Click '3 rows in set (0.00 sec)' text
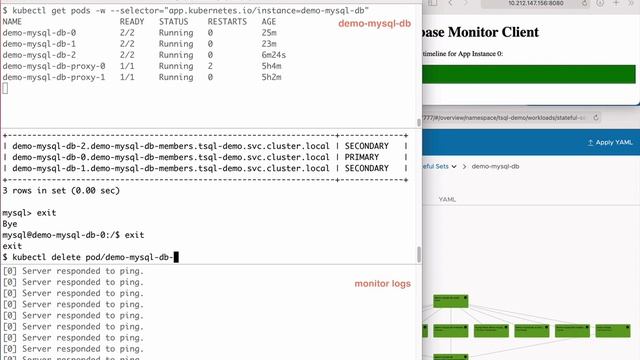The width and height of the screenshot is (640, 360). pos(61,191)
